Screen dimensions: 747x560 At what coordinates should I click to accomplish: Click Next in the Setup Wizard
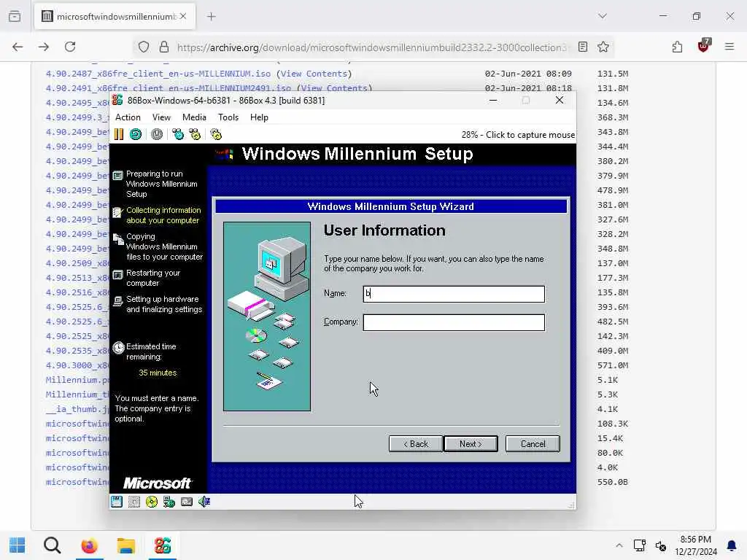click(471, 444)
